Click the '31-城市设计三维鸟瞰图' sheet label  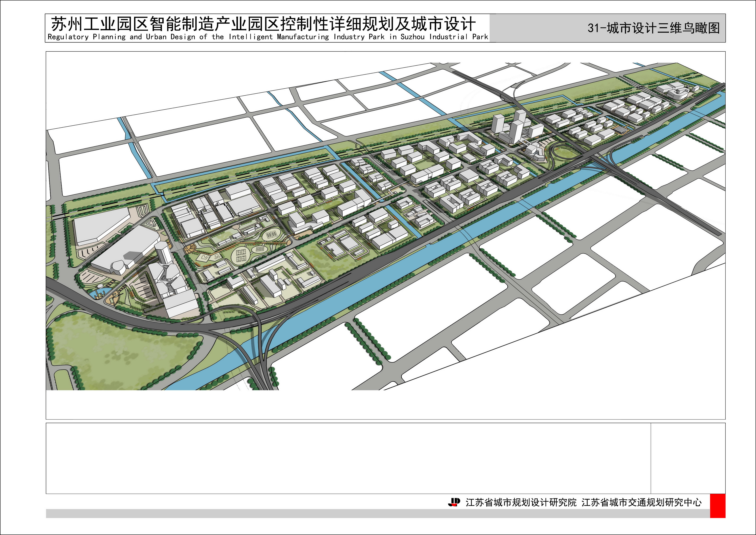tap(653, 28)
